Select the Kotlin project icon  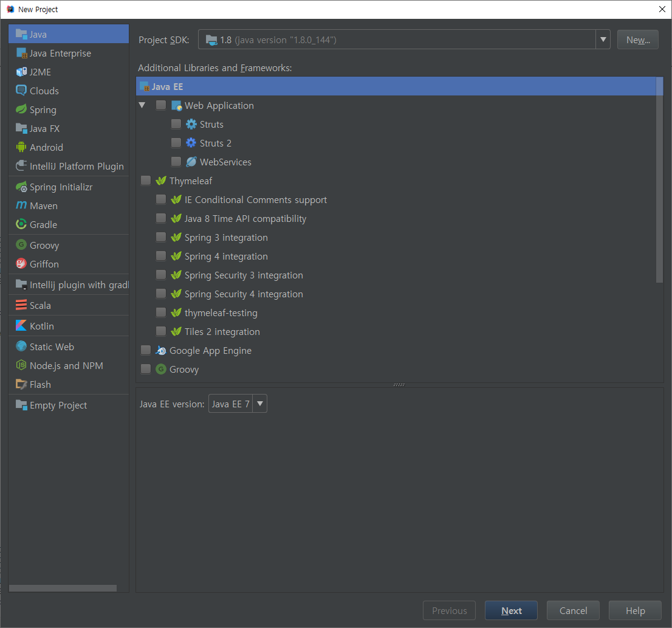pyautogui.click(x=21, y=326)
